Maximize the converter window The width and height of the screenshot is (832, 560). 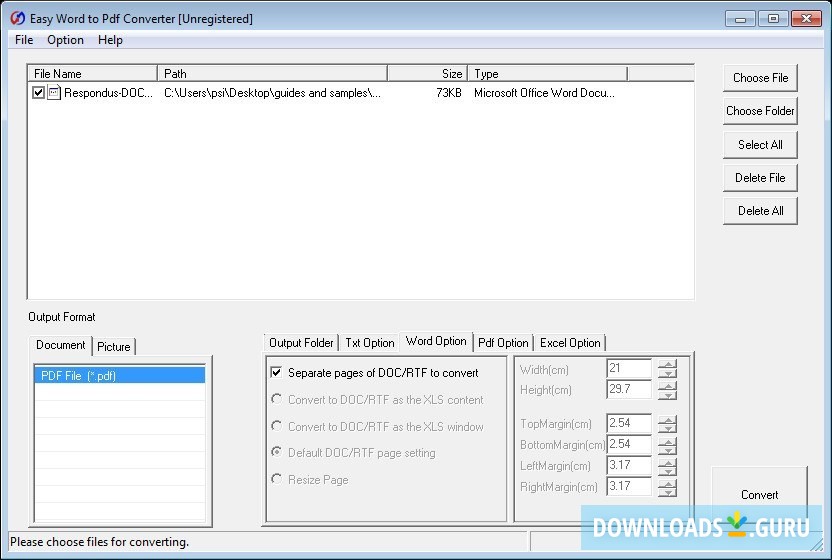(x=773, y=19)
